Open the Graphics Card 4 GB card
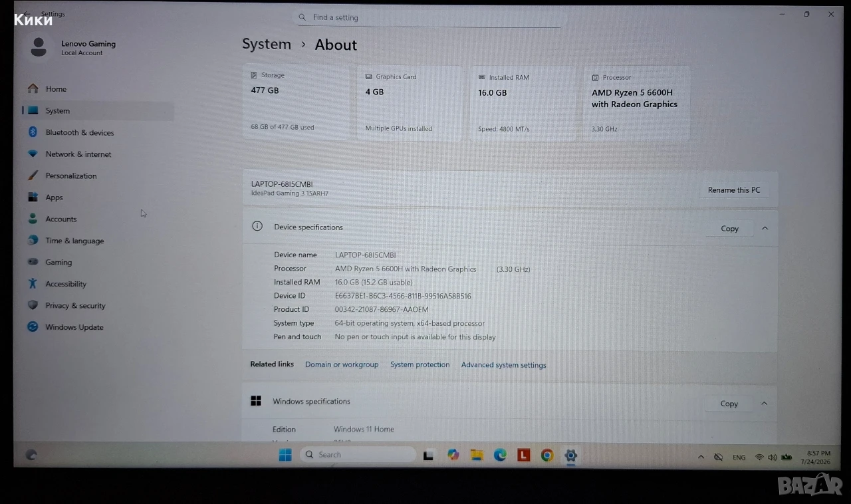This screenshot has height=504, width=851. (x=410, y=103)
